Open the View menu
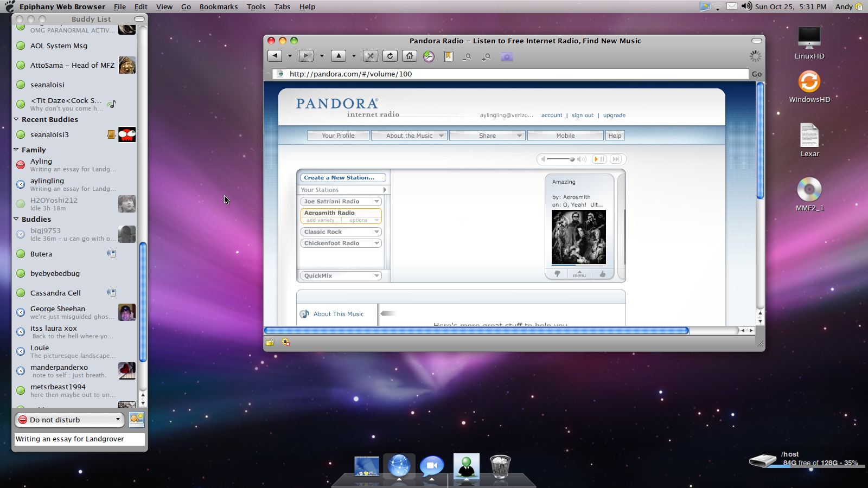The image size is (868, 488). tap(164, 7)
